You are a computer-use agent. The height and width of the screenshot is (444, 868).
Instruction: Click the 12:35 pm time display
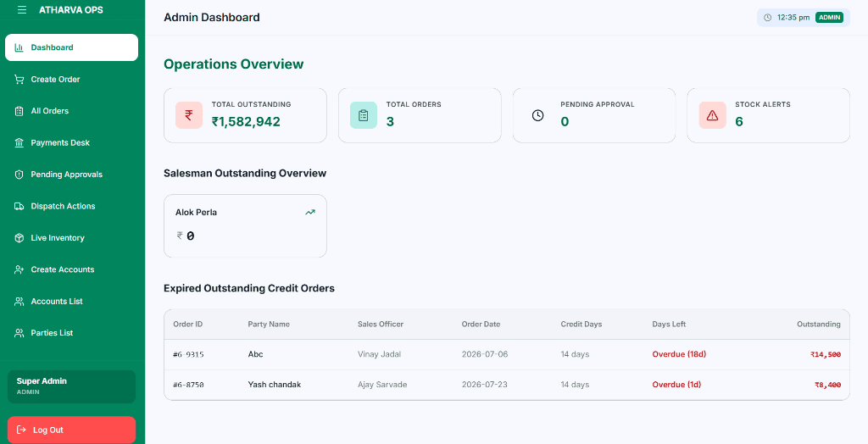pyautogui.click(x=793, y=17)
